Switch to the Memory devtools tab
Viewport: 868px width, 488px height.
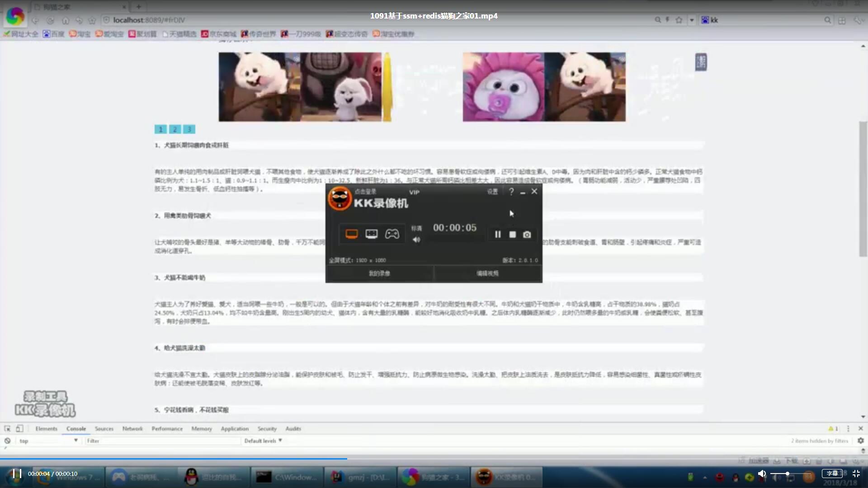pos(202,428)
